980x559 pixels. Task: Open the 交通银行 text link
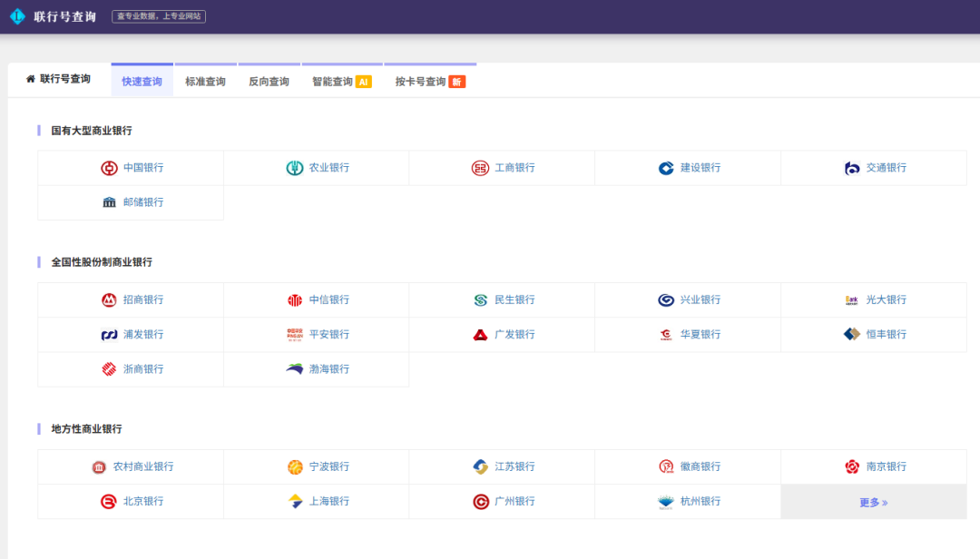(886, 168)
